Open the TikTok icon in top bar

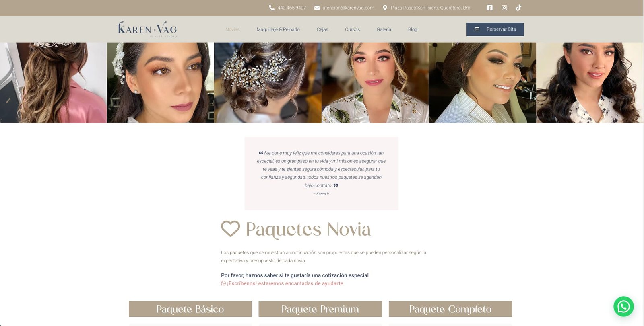coord(518,8)
